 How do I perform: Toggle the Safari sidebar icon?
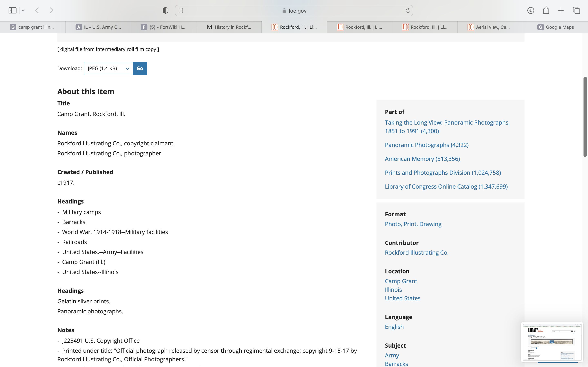coord(12,10)
